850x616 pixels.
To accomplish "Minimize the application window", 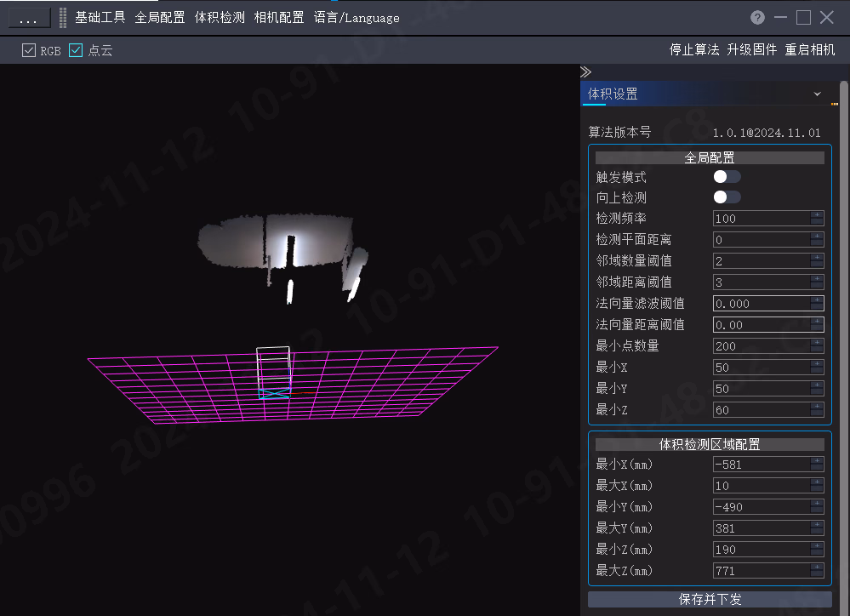I will [x=780, y=17].
